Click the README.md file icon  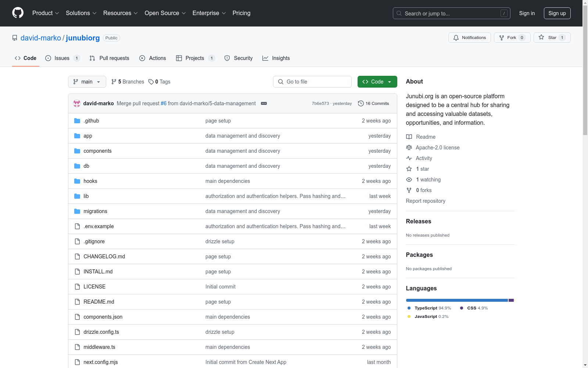77,302
